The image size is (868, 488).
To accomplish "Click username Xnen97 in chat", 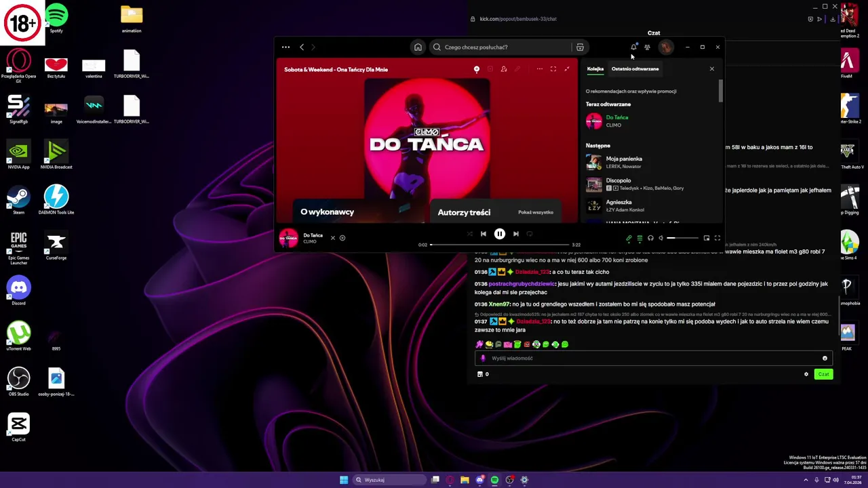I will 499,304.
